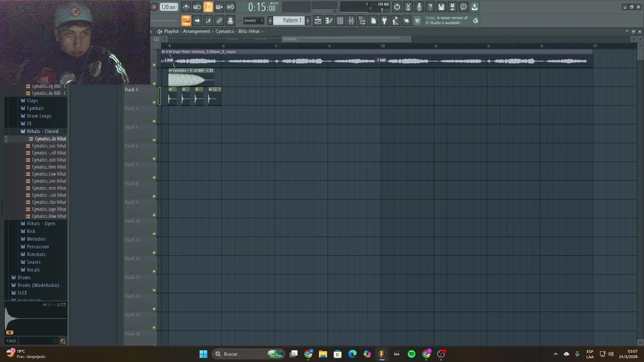Open the Channel rack view icon
This screenshot has height=362, width=644.
(340, 21)
